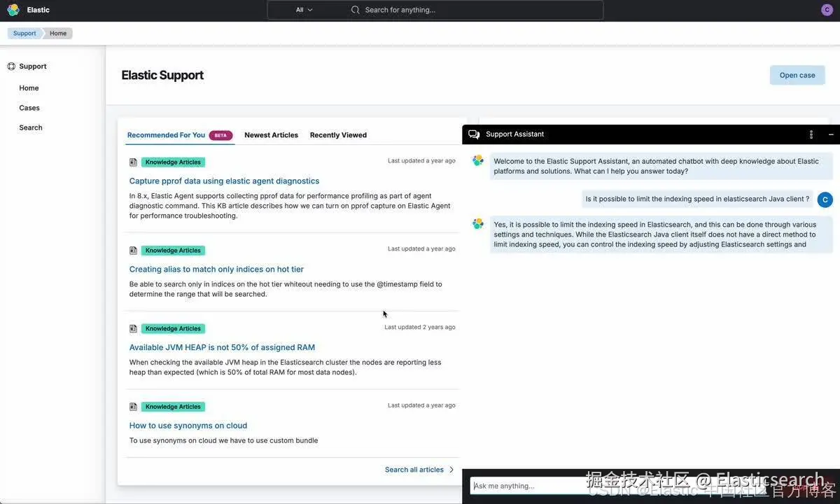
Task: Open the user avatar menu
Action: 827,10
